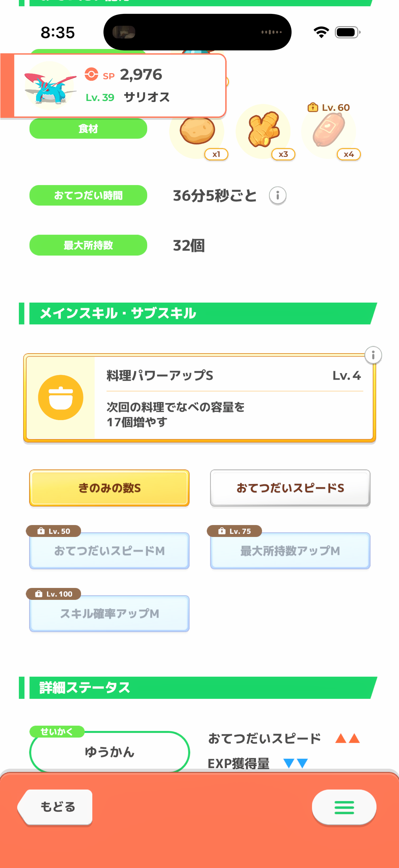
Task: Open main skill info icon
Action: click(x=373, y=355)
